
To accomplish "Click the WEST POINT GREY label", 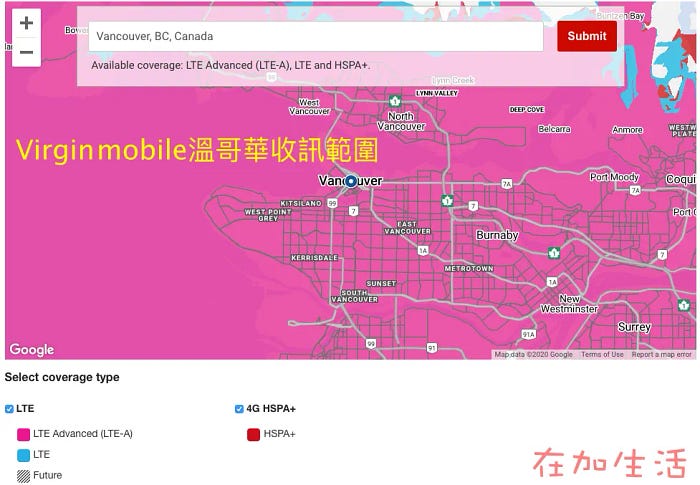I will (268, 215).
